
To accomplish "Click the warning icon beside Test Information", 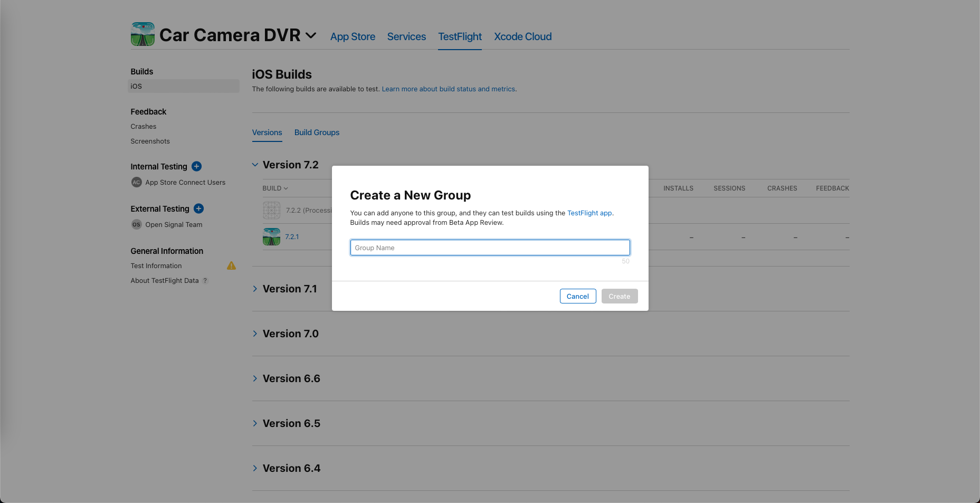I will tap(231, 265).
